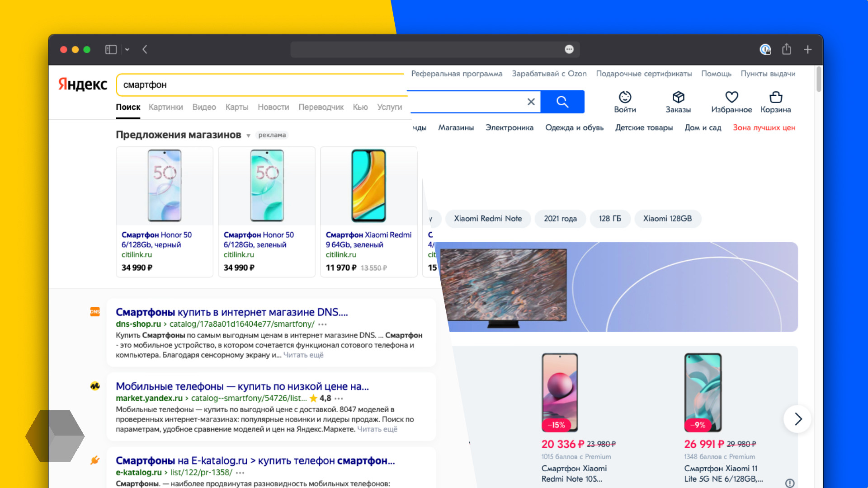The width and height of the screenshot is (868, 488).
Task: Click the Ozon blue search magnifier button
Action: (562, 102)
